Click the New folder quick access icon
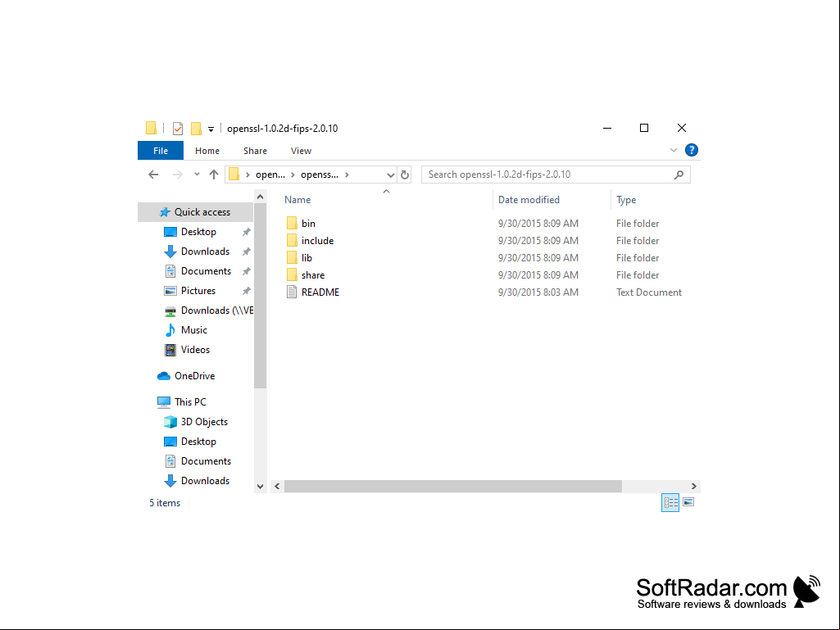The image size is (840, 630). point(196,128)
